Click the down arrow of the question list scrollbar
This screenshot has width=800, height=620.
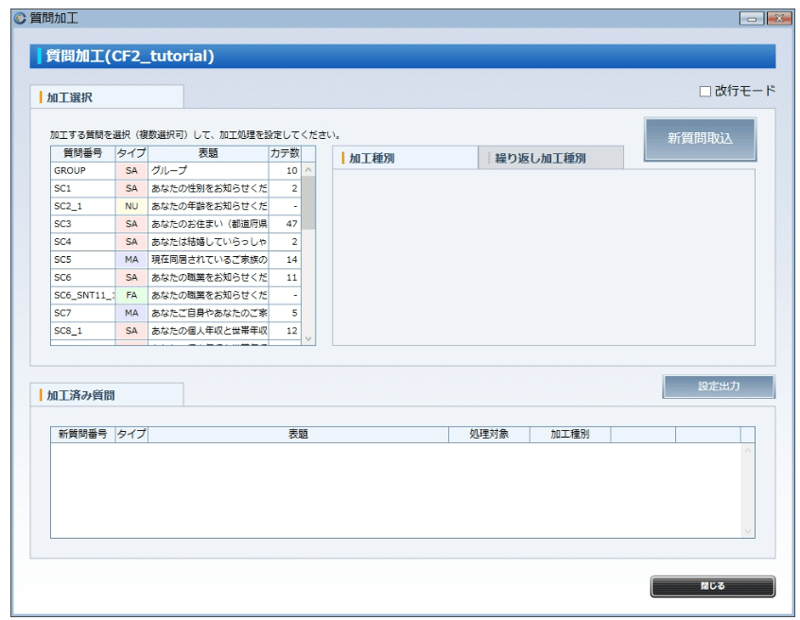(x=309, y=337)
